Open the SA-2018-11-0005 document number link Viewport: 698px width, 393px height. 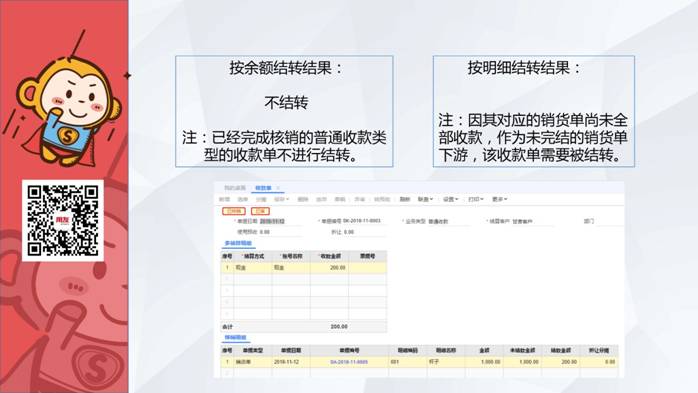pos(349,362)
